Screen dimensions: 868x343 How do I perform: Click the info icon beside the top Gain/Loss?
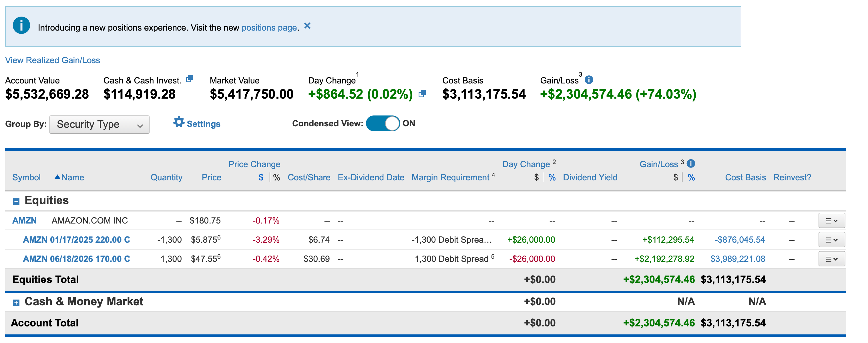pos(589,80)
